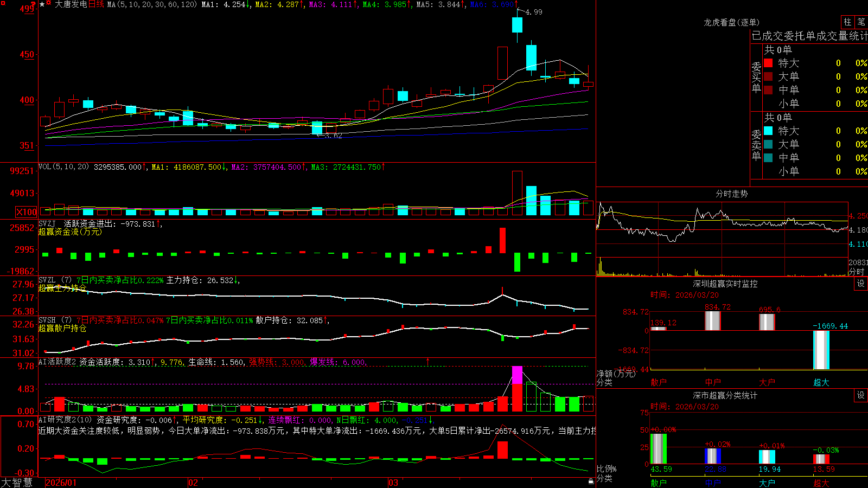Click the lock icon at chart bottom

tap(591, 481)
